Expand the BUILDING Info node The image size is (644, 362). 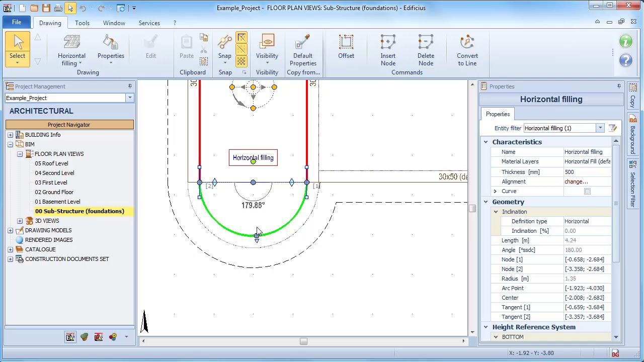pyautogui.click(x=10, y=135)
